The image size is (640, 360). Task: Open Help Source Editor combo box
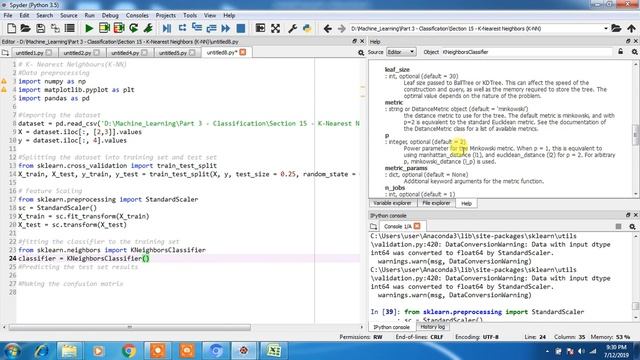(x=401, y=52)
